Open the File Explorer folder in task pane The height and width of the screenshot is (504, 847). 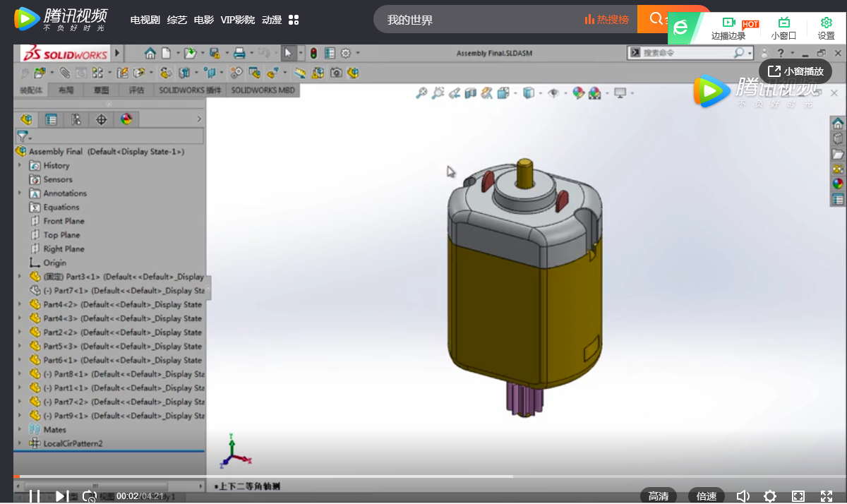838,155
